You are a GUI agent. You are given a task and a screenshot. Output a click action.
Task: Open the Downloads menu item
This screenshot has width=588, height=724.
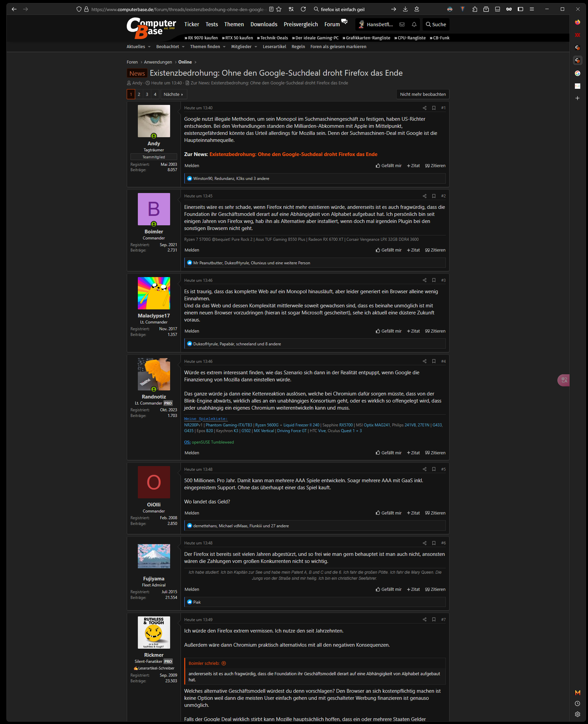click(264, 25)
